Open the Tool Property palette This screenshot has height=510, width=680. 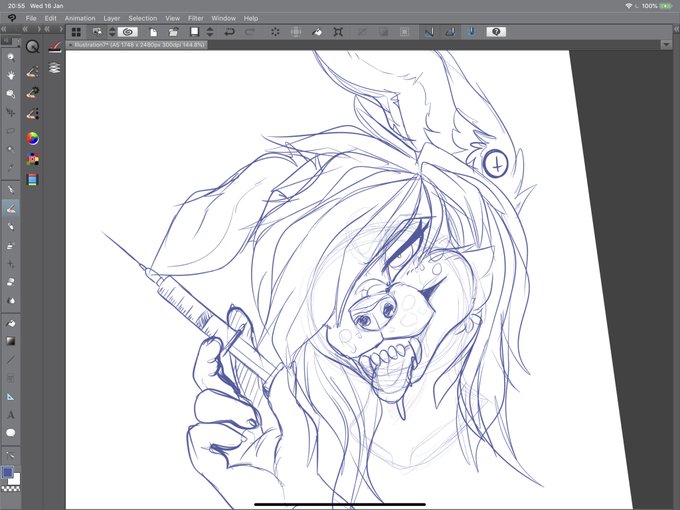point(33,92)
